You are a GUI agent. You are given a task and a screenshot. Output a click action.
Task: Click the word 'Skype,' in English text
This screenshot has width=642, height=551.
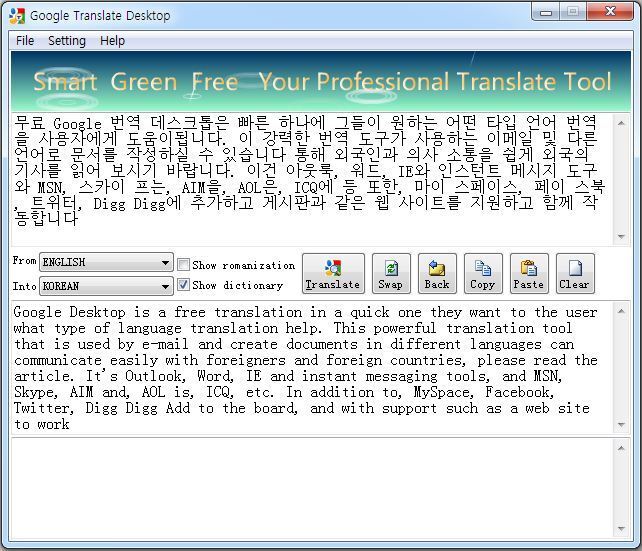click(36, 392)
